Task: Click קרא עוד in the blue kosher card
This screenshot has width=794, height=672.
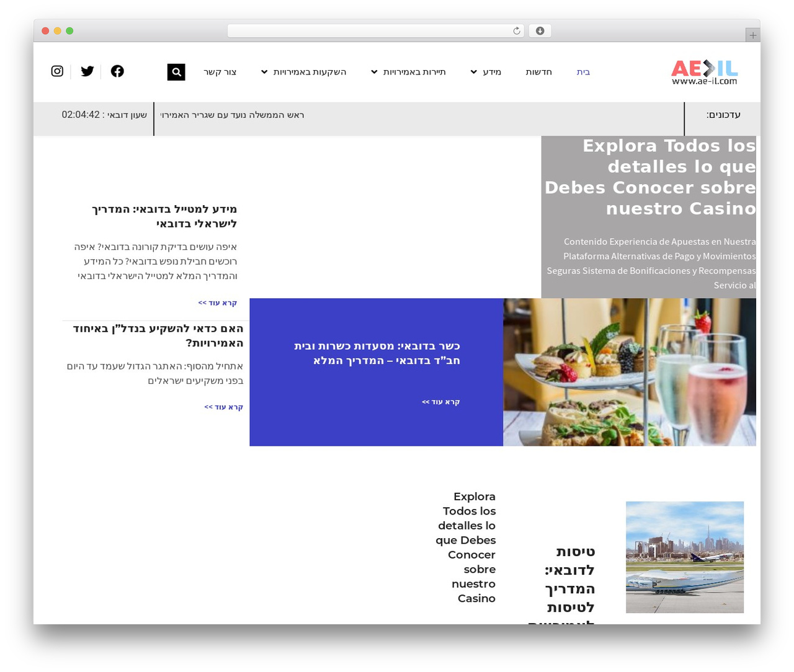Action: [441, 402]
